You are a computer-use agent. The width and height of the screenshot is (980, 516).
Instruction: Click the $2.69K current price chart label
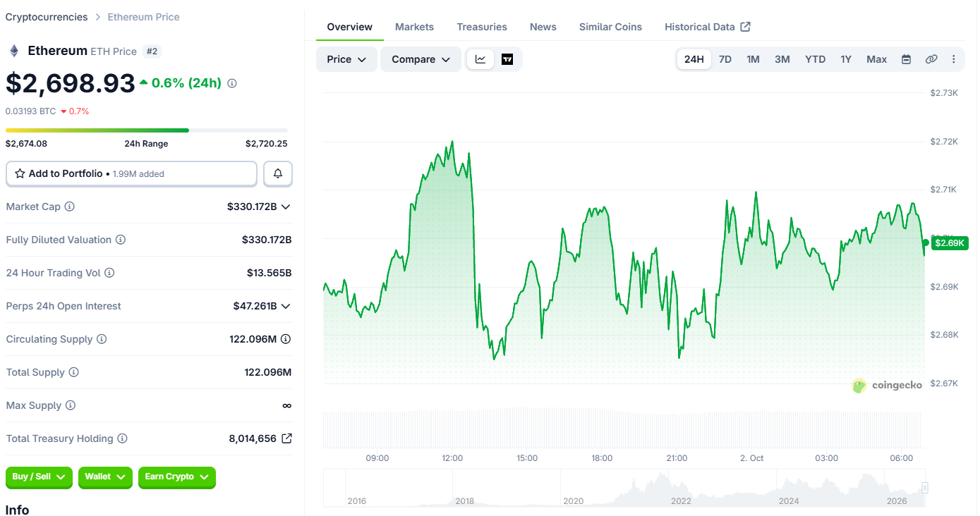950,243
